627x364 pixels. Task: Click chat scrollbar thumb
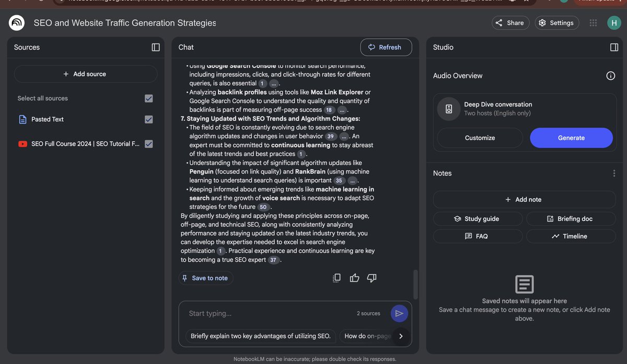point(416,284)
